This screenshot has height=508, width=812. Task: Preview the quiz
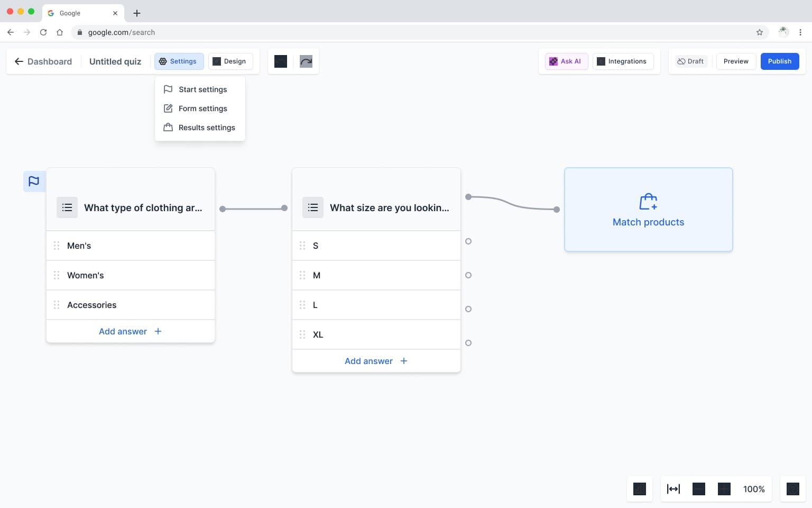pyautogui.click(x=736, y=61)
